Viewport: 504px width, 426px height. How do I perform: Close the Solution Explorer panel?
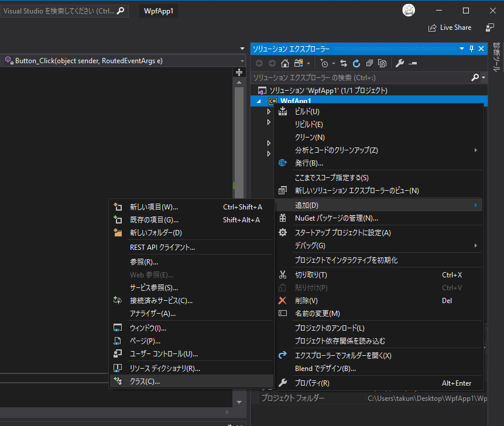click(x=481, y=49)
